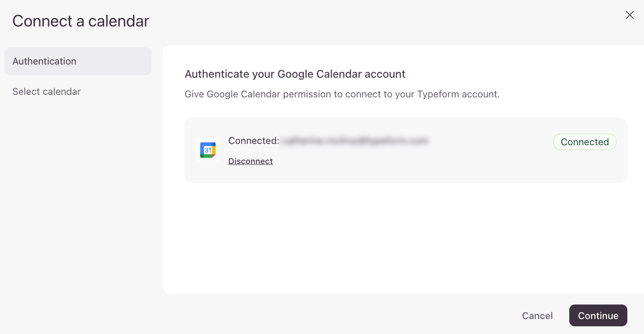Click blank white panel area below account card
Viewport: 644px width, 334px height.
point(401,239)
